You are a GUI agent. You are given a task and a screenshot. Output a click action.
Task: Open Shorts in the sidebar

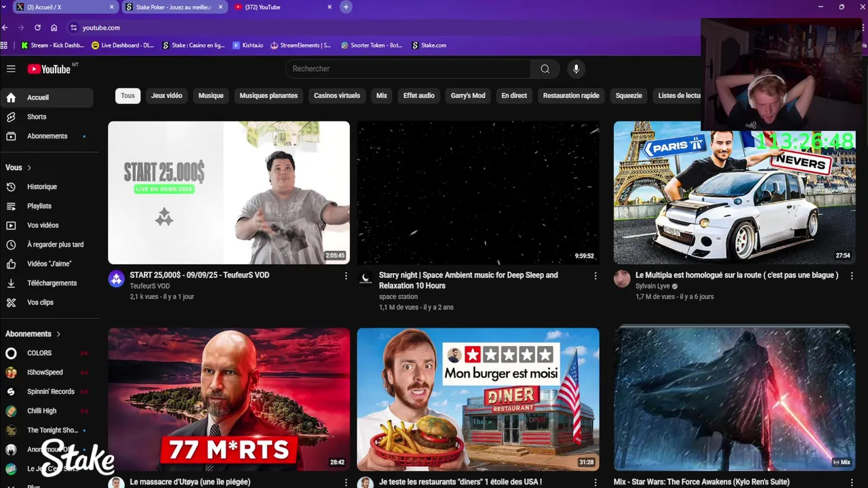(47, 117)
